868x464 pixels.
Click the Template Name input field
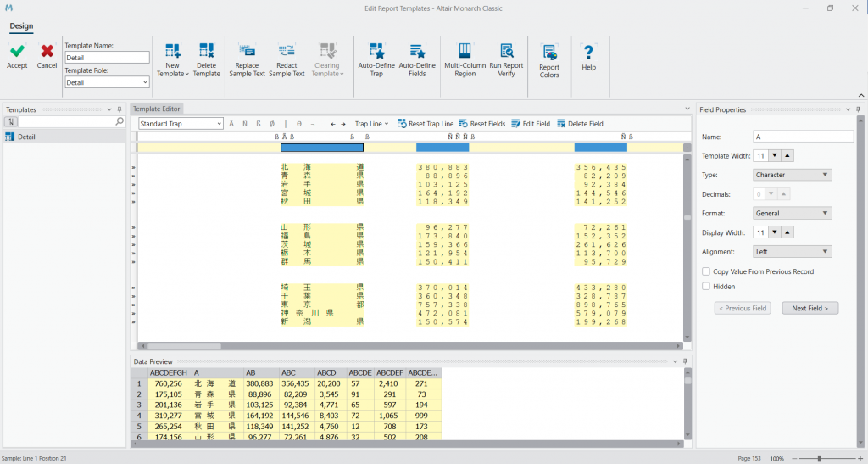[x=107, y=58]
